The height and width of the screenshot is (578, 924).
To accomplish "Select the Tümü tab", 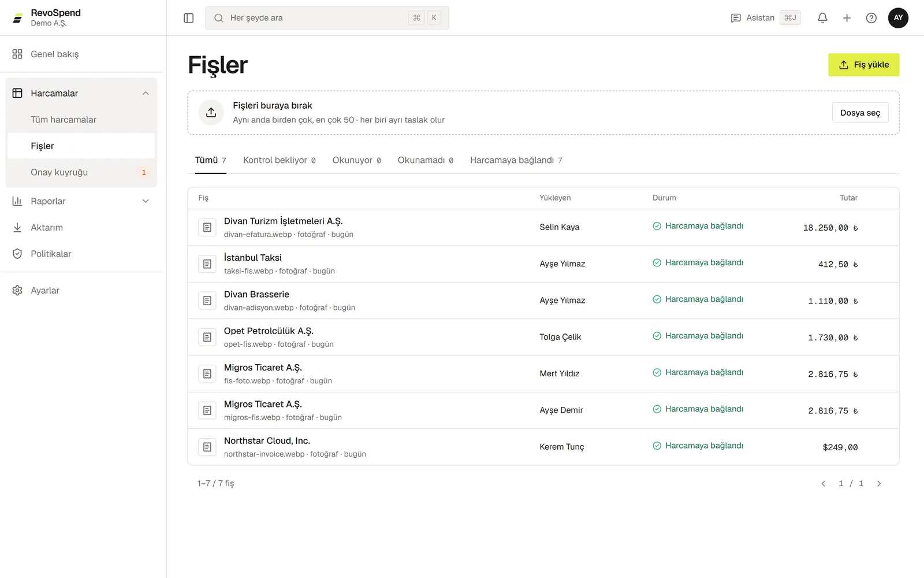I will [x=211, y=161].
